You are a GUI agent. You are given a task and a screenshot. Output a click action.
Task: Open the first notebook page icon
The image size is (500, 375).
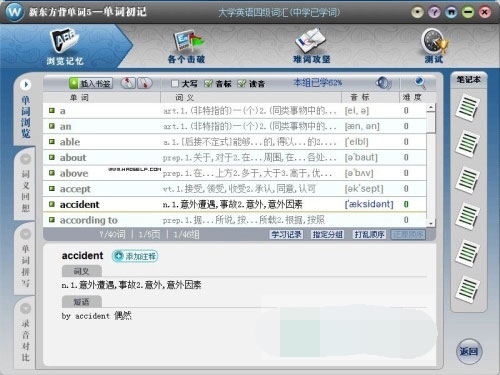click(468, 108)
